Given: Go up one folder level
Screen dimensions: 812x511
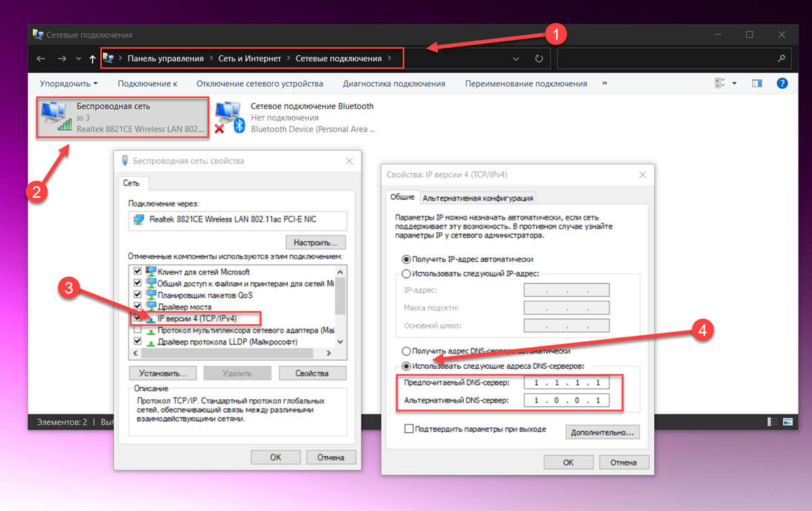Looking at the screenshot, I should (92, 59).
